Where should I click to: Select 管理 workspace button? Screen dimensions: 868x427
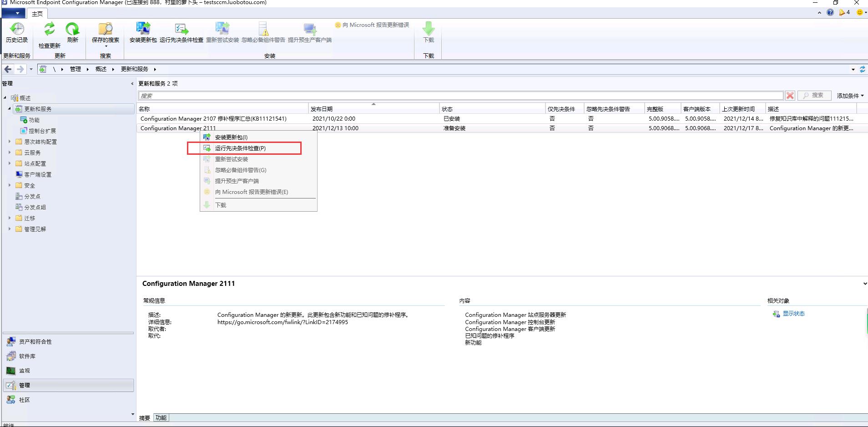pos(68,385)
